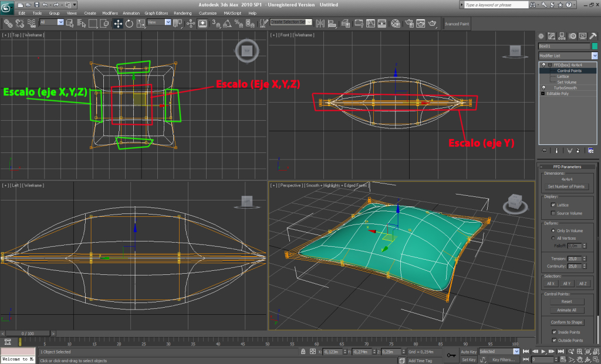Open the Create Selection Set dropdown

tap(291, 22)
